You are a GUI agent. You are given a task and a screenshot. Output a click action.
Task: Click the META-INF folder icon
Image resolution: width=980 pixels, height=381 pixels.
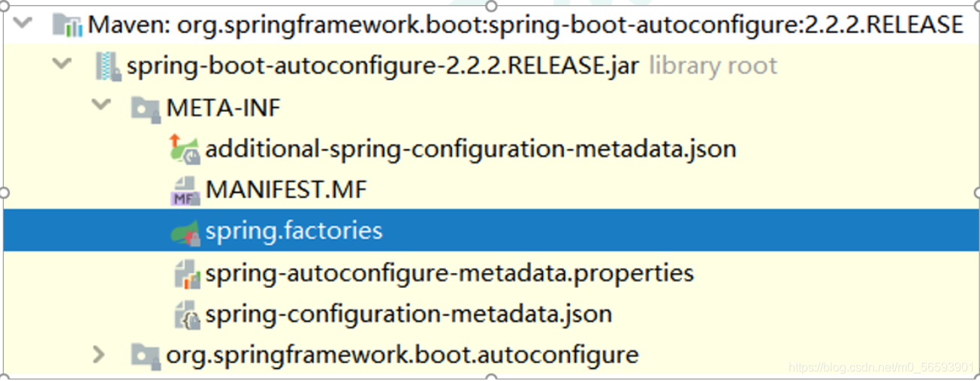[x=146, y=108]
